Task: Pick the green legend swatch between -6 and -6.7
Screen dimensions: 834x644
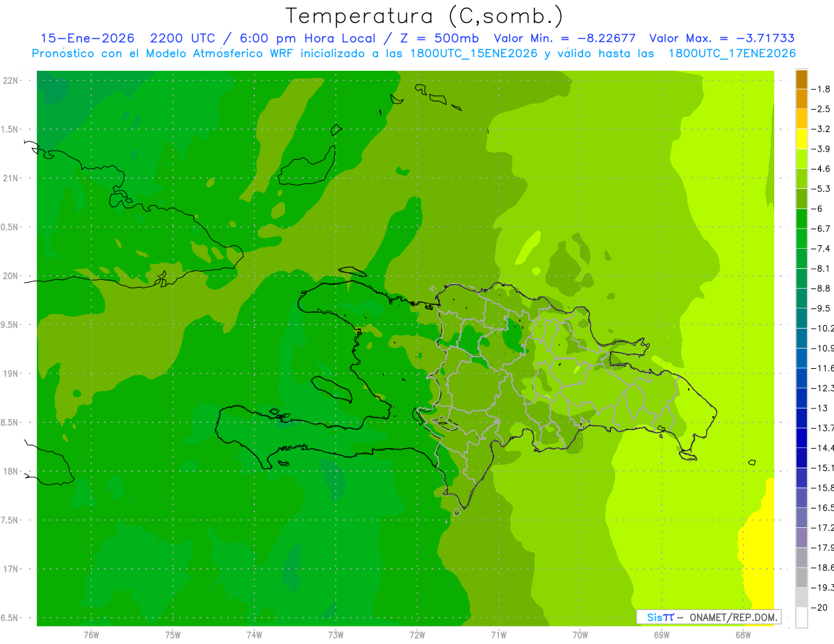Action: [x=801, y=218]
